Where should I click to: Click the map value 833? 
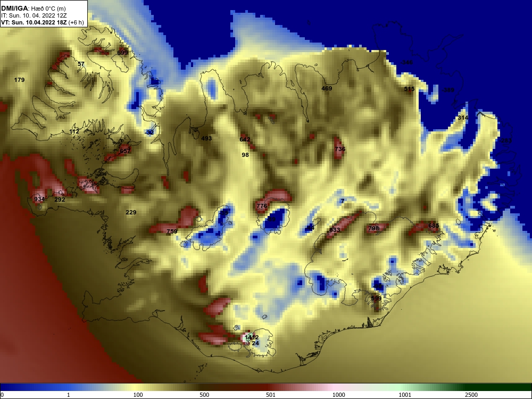(335, 230)
